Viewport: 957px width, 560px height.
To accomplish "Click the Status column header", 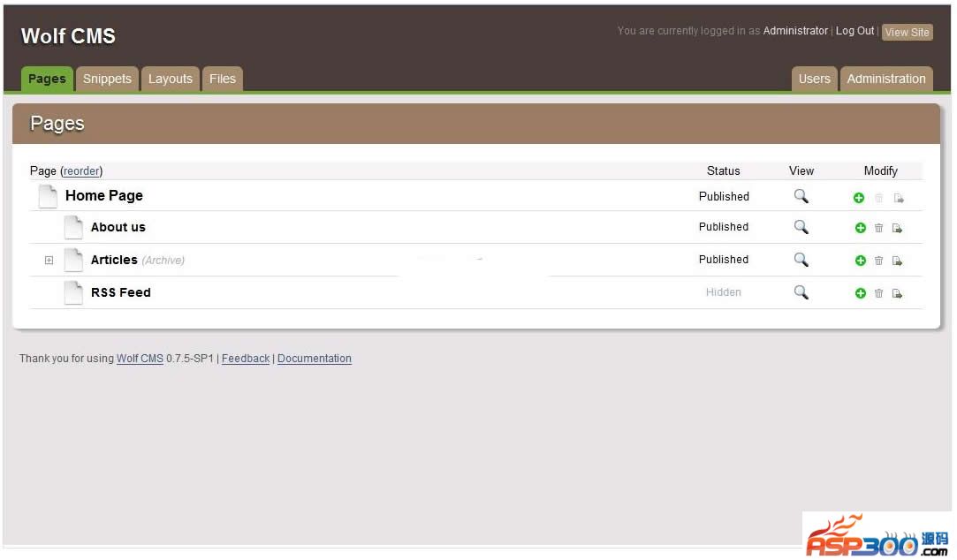I will 723,170.
